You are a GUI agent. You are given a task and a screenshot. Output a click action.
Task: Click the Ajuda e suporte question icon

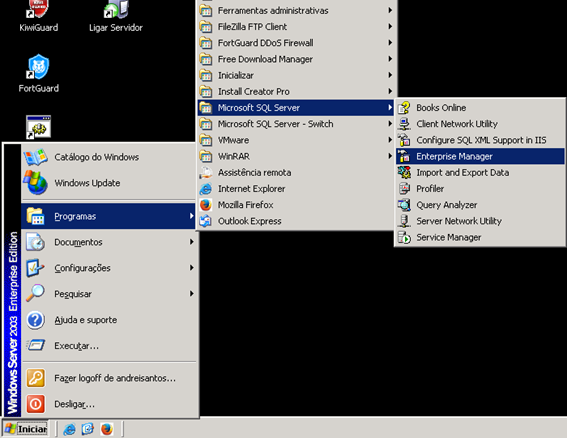pos(35,320)
